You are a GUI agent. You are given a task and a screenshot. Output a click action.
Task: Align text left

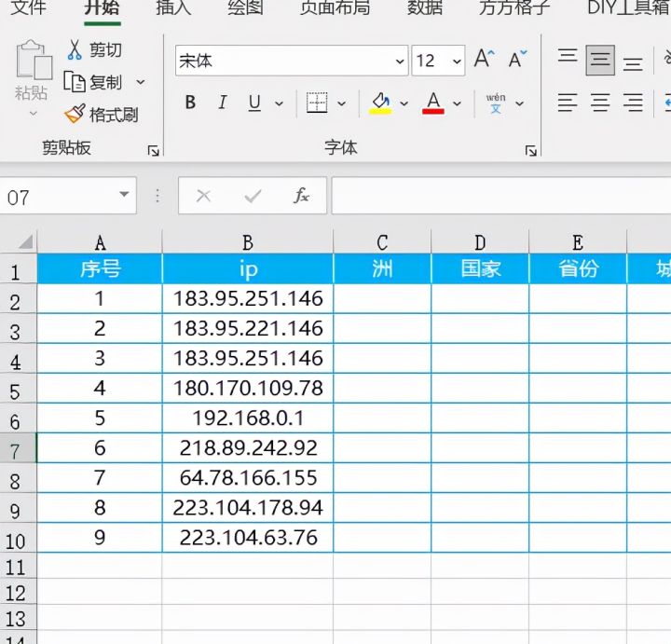tap(568, 103)
